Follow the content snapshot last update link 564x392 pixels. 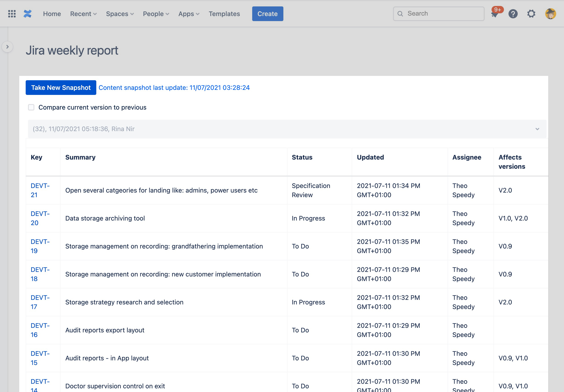pos(174,87)
